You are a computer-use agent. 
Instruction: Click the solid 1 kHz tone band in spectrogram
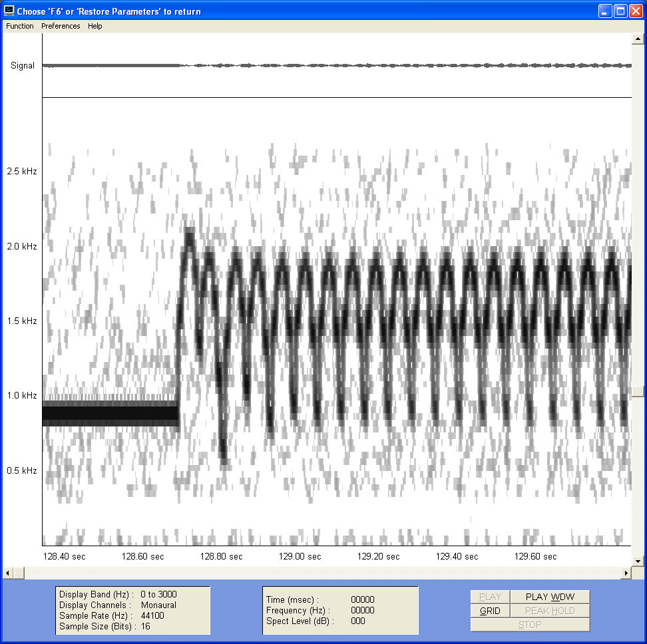[x=110, y=413]
